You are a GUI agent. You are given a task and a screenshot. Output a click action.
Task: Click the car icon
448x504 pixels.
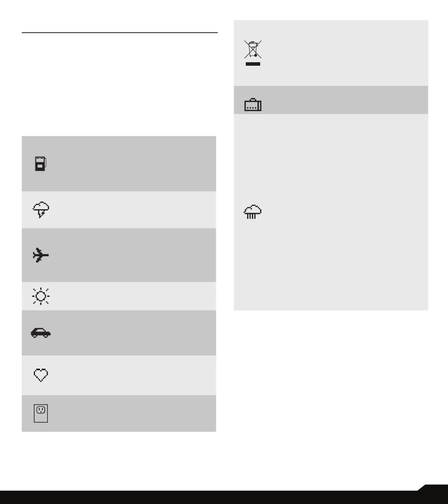point(41,333)
